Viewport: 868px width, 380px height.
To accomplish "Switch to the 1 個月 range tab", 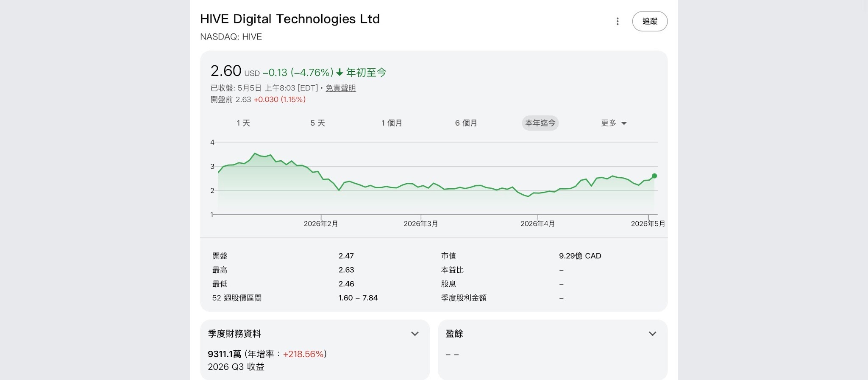I will (x=392, y=123).
